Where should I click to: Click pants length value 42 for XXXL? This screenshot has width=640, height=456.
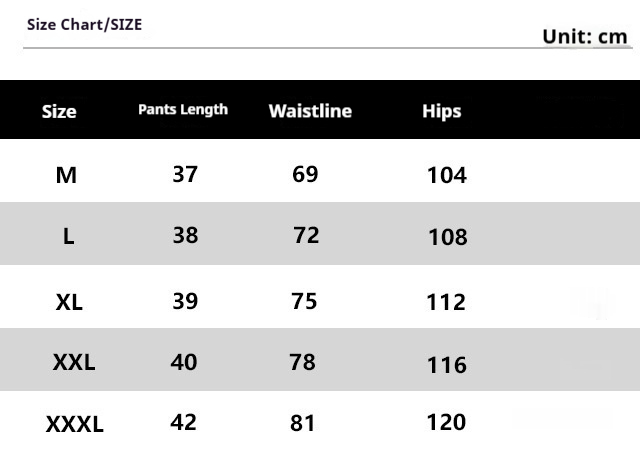183,422
